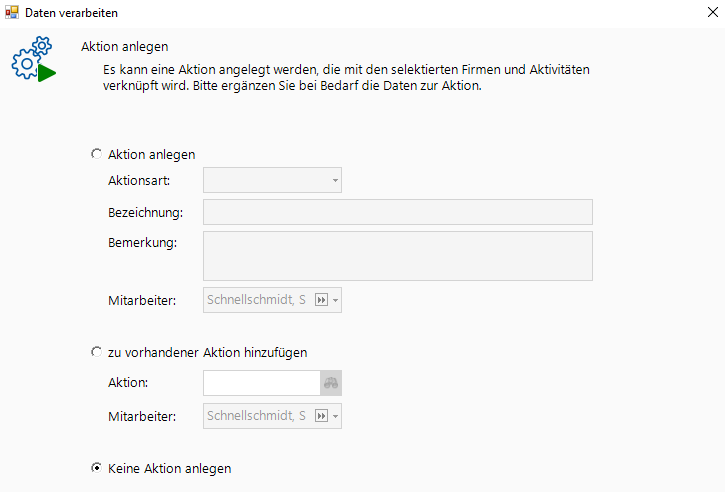Click the 'Keine Aktion anlegen' label text
The height and width of the screenshot is (492, 725).
point(169,468)
